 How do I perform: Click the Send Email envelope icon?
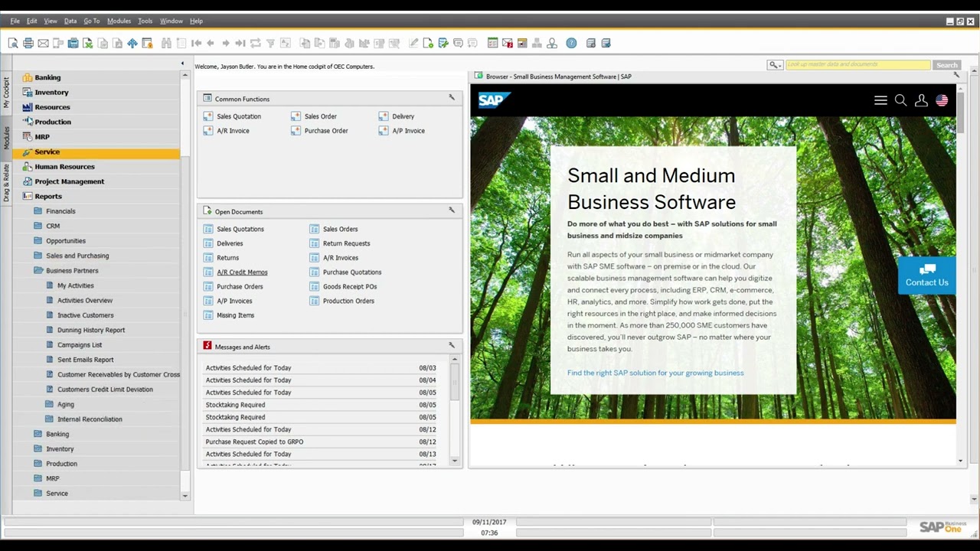click(x=43, y=44)
